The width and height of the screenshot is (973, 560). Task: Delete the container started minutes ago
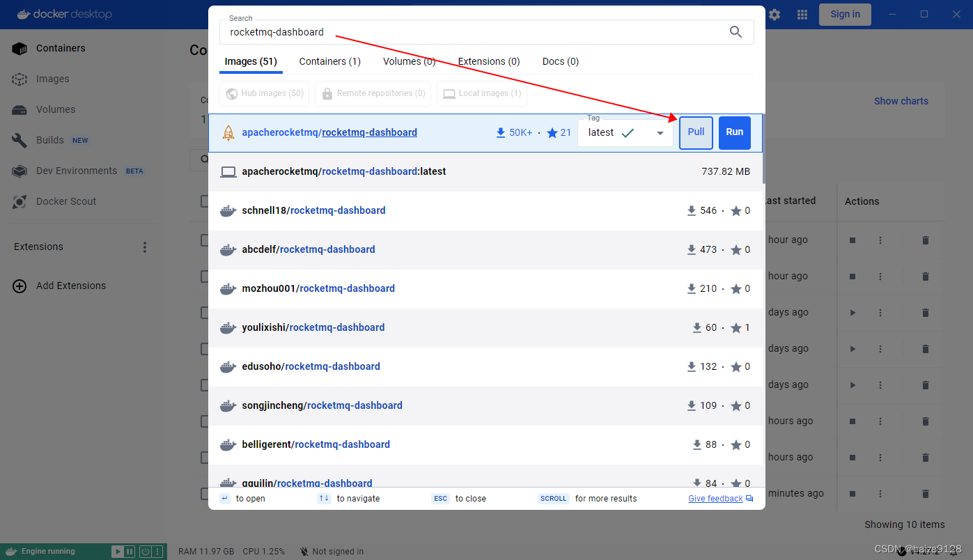click(x=926, y=494)
